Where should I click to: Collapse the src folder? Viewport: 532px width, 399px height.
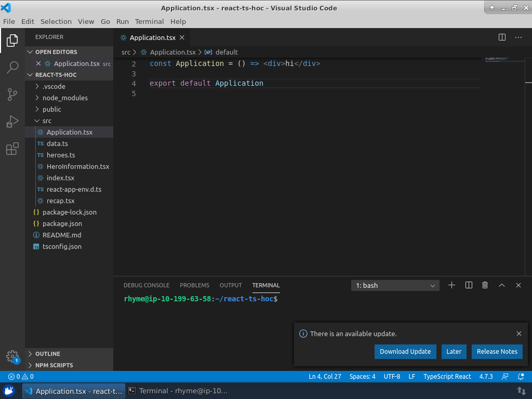point(47,121)
